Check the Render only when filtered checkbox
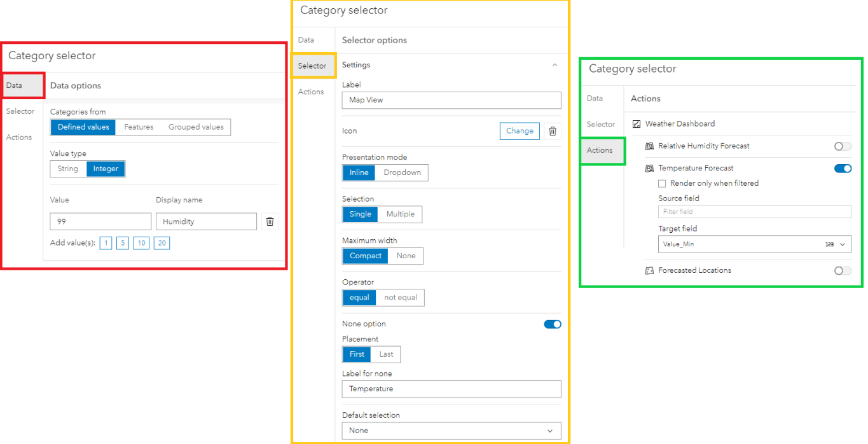This screenshot has height=444, width=868. click(x=661, y=183)
